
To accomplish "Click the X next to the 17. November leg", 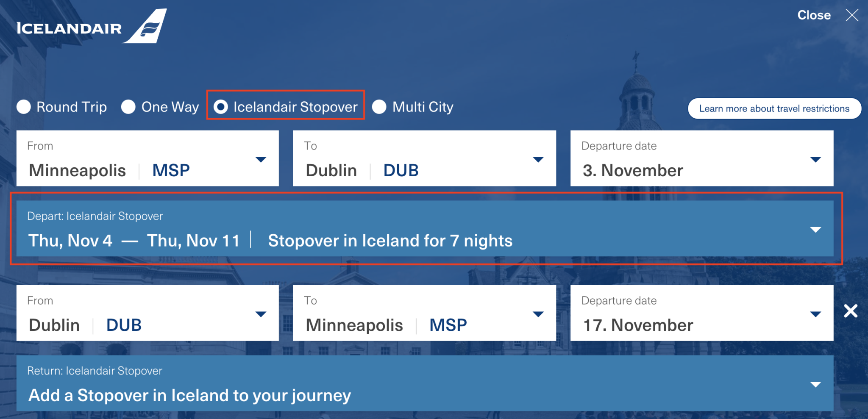I will [x=851, y=312].
